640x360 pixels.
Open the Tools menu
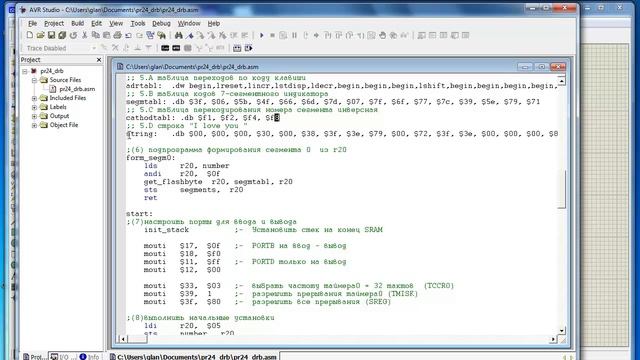point(138,23)
